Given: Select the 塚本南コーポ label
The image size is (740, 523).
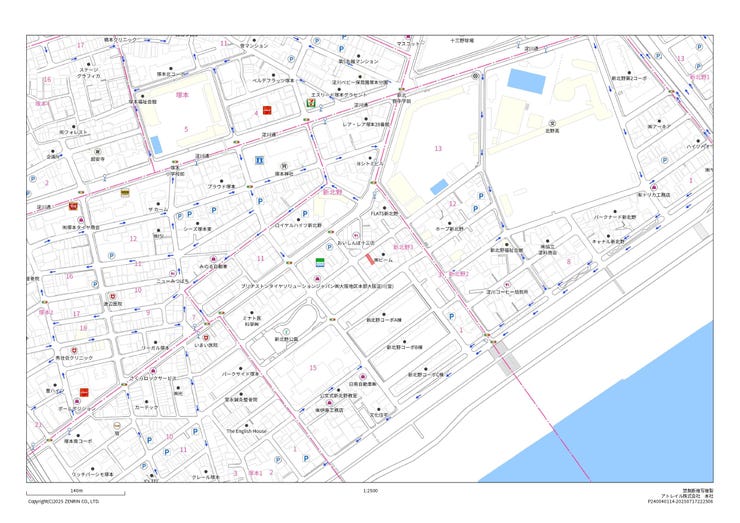Looking at the screenshot, I should [78, 441].
